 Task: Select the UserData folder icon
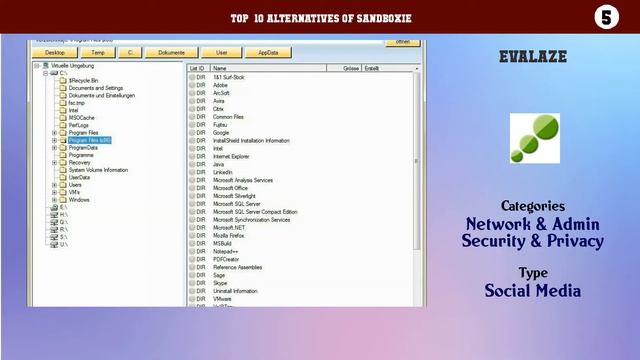coord(63,178)
